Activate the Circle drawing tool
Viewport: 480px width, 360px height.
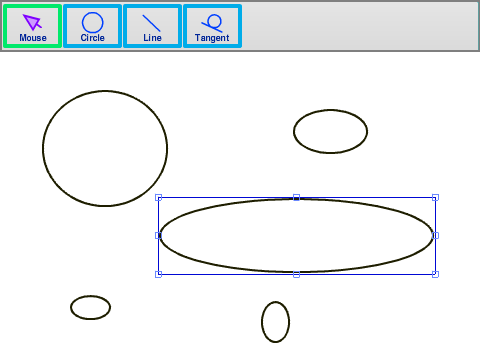pyautogui.click(x=92, y=26)
